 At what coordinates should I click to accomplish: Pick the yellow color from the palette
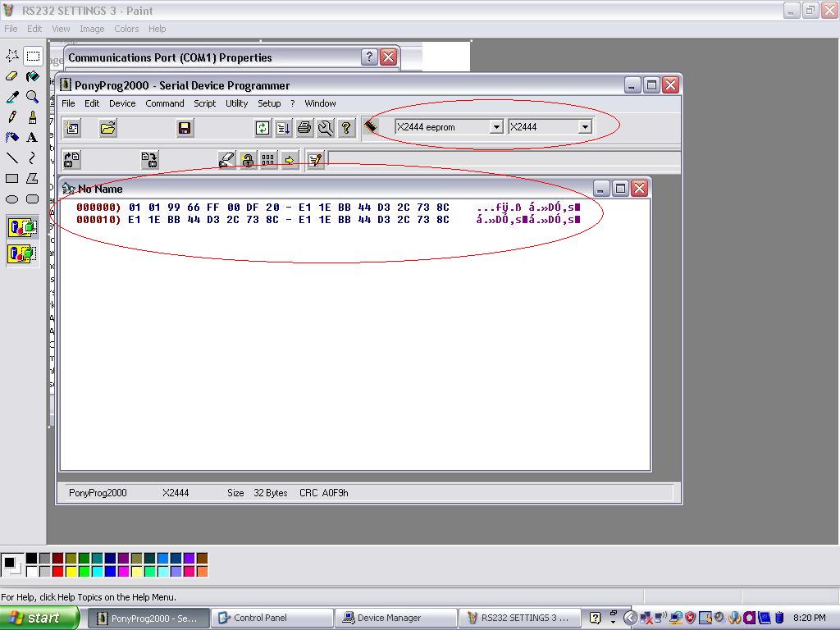tap(71, 572)
